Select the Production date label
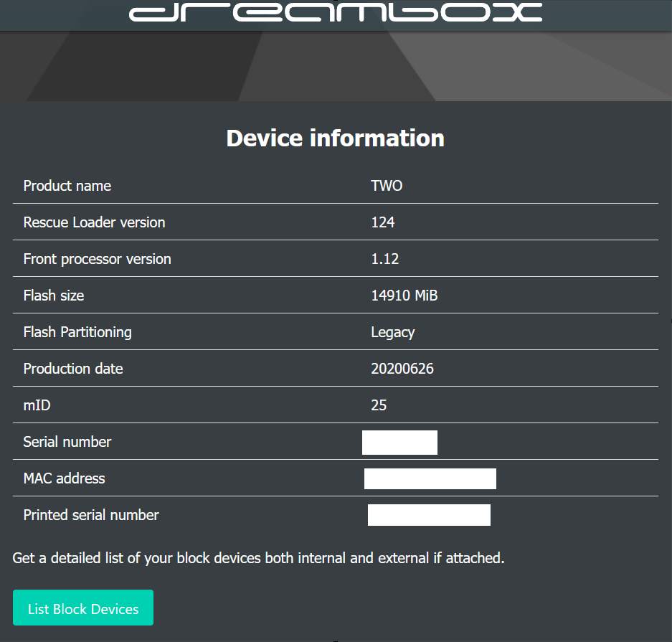This screenshot has width=672, height=642. coord(73,369)
